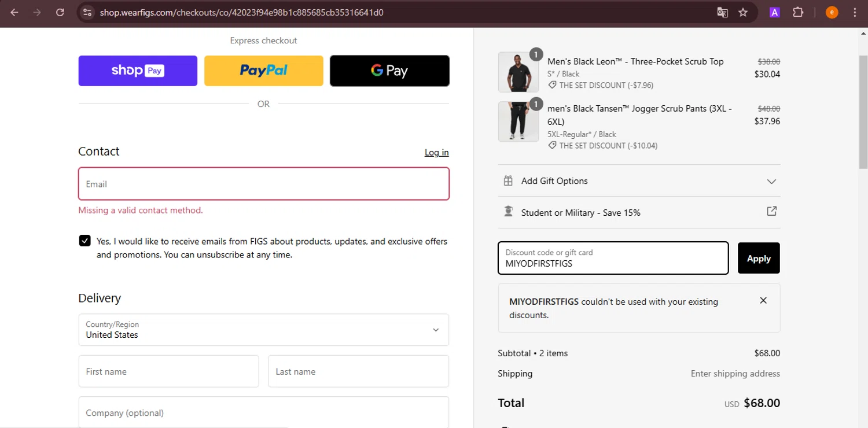Viewport: 868px width, 428px height.
Task: Click the browser back arrow
Action: point(14,12)
